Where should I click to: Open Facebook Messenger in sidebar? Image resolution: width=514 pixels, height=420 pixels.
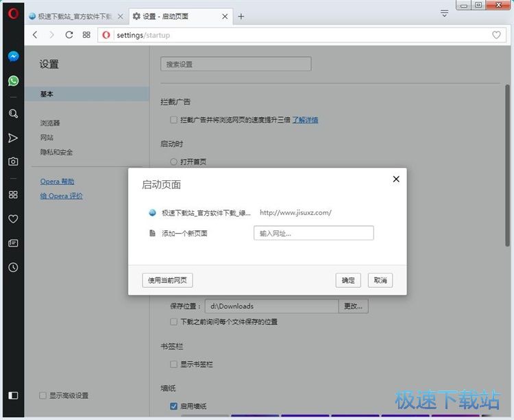13,57
